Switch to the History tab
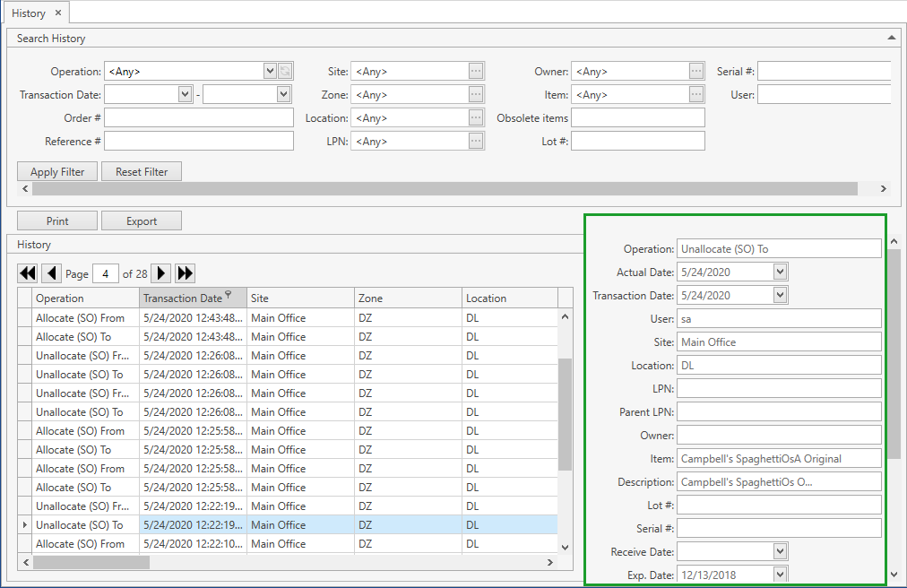 click(x=29, y=13)
